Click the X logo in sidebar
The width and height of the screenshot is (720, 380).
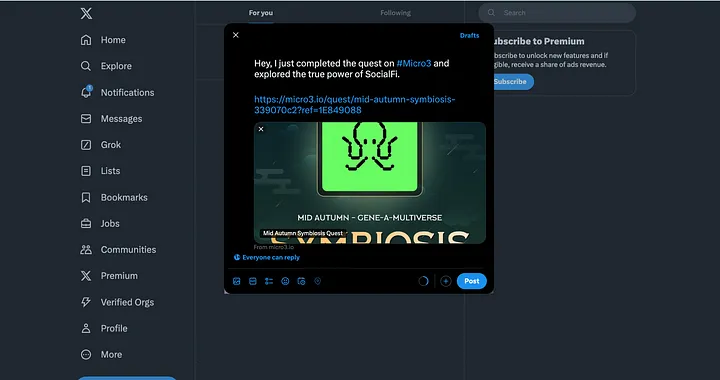(86, 13)
